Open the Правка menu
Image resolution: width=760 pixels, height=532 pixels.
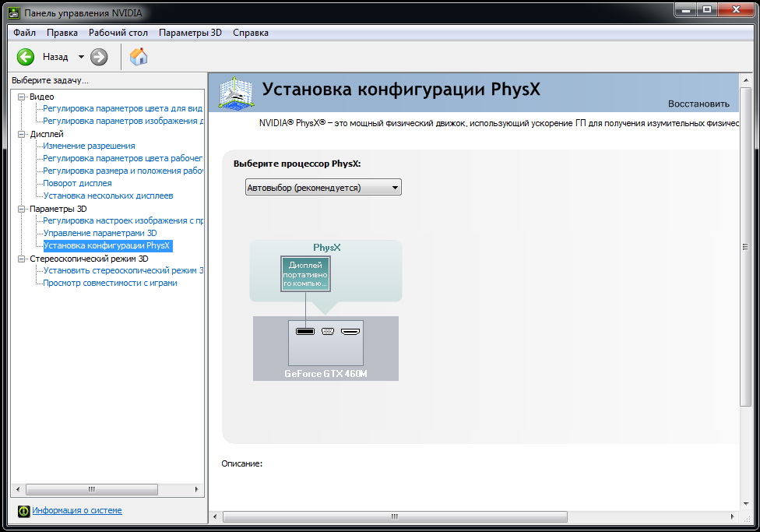62,33
